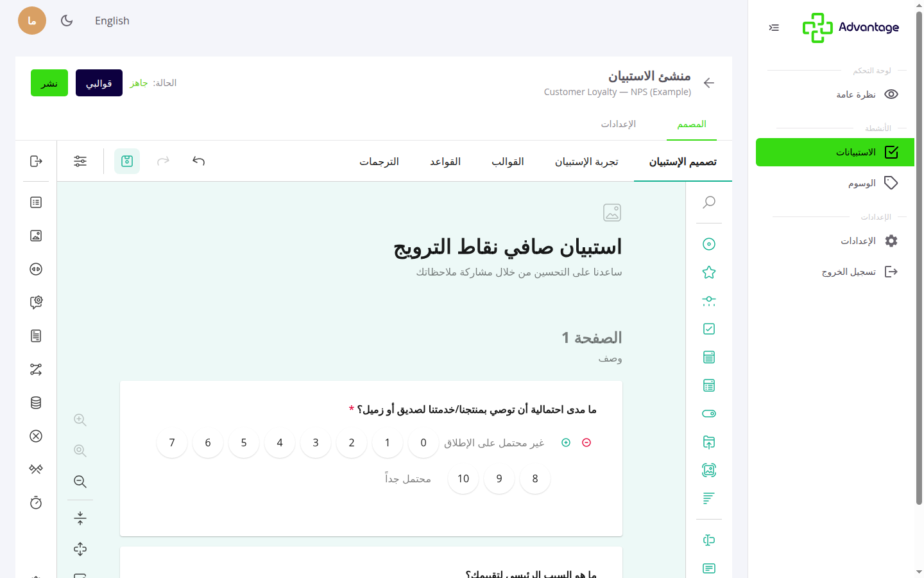
Task: Click تسجيل الخروج to log out
Action: click(x=835, y=272)
